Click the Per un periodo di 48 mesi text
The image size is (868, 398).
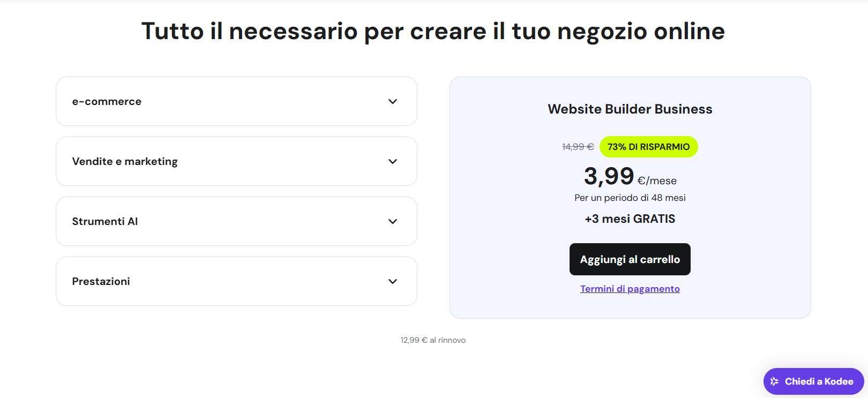(x=630, y=198)
